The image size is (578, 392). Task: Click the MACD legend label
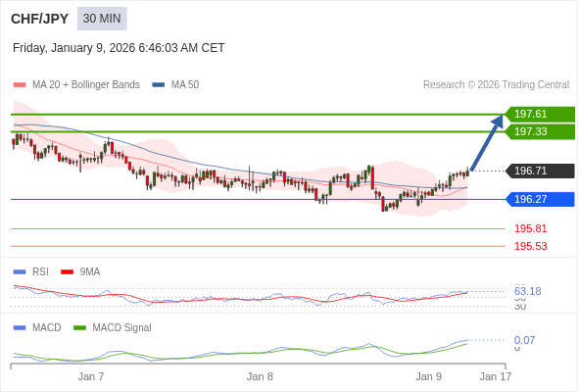[x=47, y=328]
